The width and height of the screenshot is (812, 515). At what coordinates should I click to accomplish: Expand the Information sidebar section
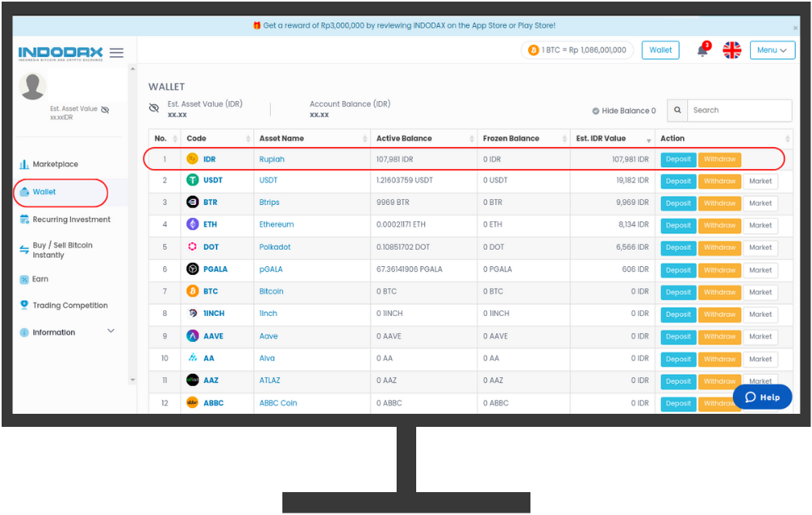coord(111,331)
